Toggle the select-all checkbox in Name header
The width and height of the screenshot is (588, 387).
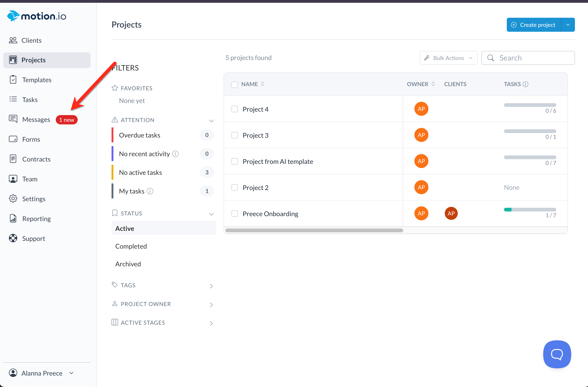click(x=234, y=84)
